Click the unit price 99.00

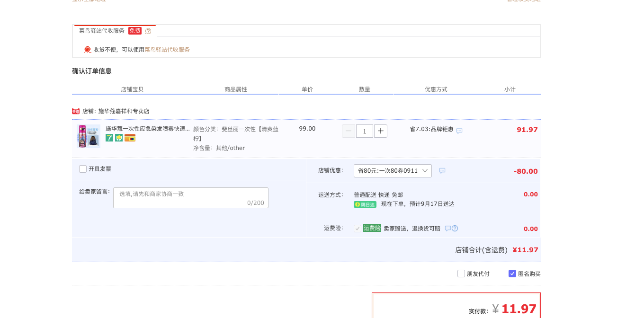point(307,129)
